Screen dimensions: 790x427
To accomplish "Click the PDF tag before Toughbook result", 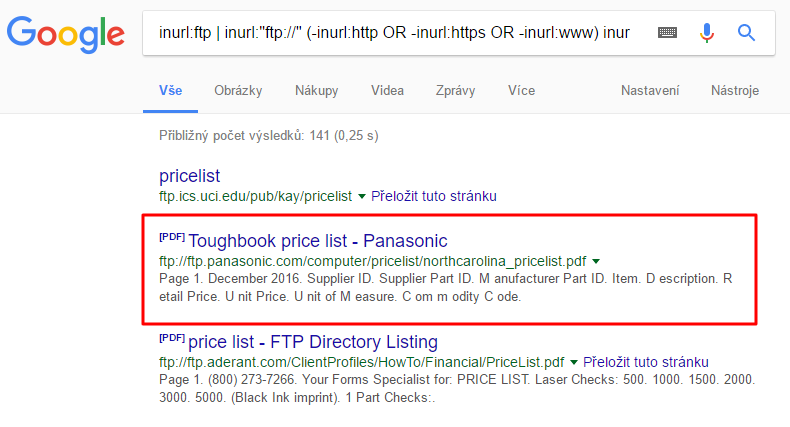I will pos(172,237).
